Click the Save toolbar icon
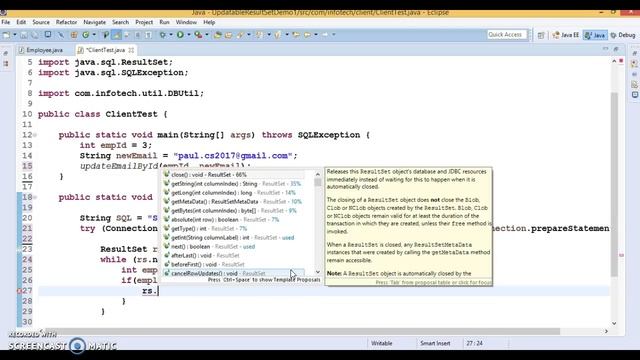640x360 pixels. pos(24,35)
